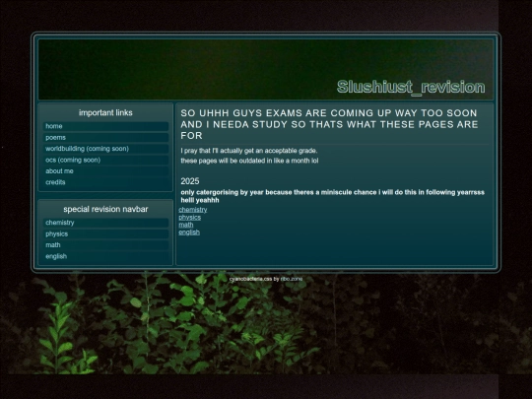Click the 'special revision navbar' heading
This screenshot has height=399, width=532.
[105, 209]
